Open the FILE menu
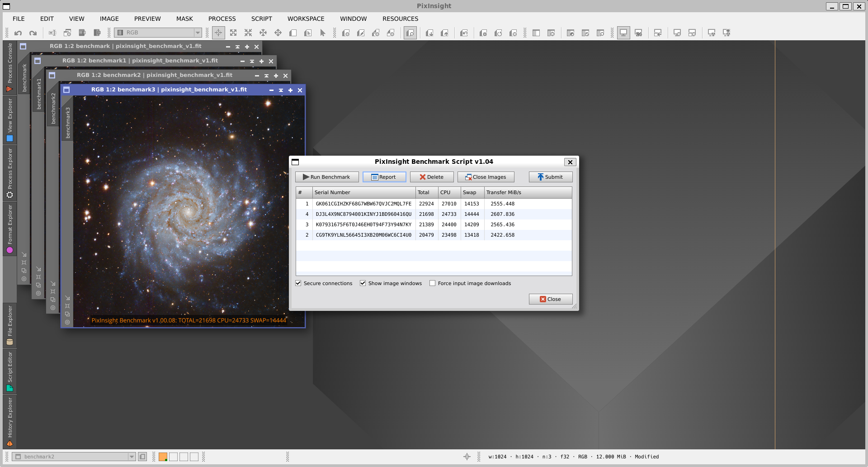The height and width of the screenshot is (467, 868). (19, 19)
